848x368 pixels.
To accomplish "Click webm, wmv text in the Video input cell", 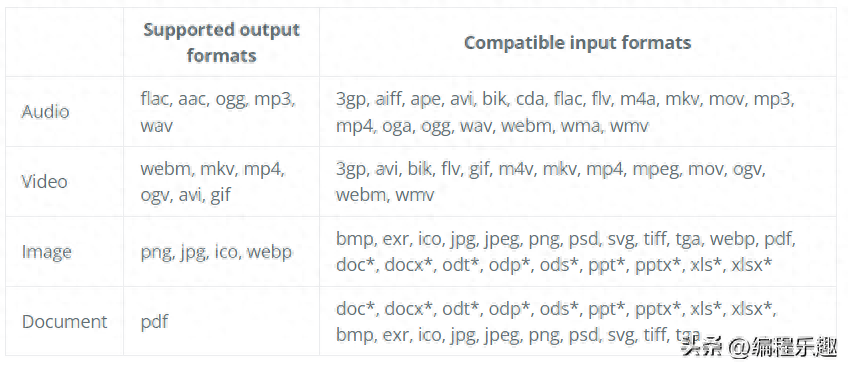I will coord(385,195).
